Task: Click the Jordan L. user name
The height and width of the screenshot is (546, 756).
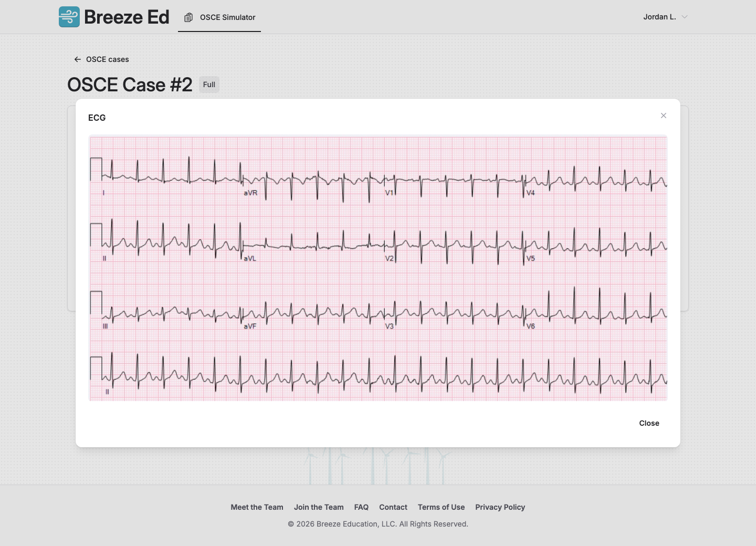Action: click(x=659, y=17)
